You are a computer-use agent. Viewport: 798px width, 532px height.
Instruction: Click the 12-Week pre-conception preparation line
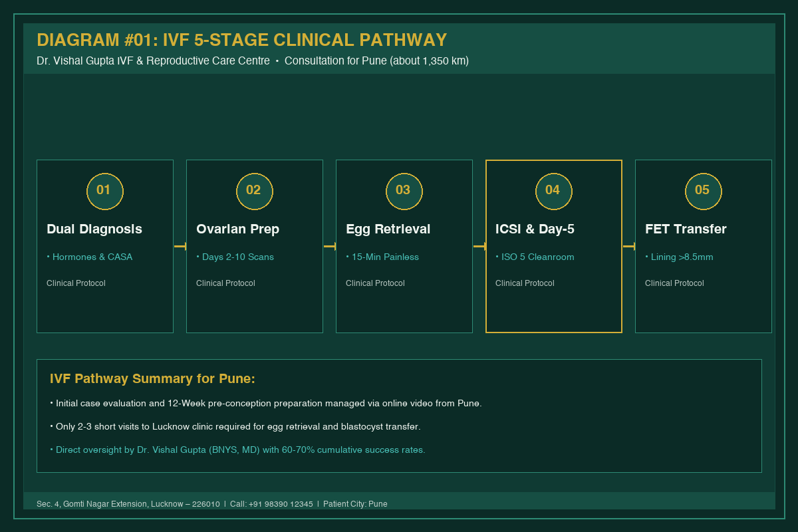pos(266,403)
